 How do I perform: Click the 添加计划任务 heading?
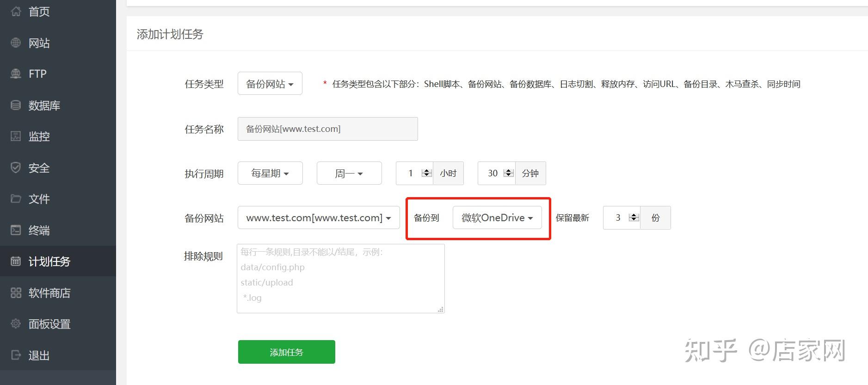[170, 34]
